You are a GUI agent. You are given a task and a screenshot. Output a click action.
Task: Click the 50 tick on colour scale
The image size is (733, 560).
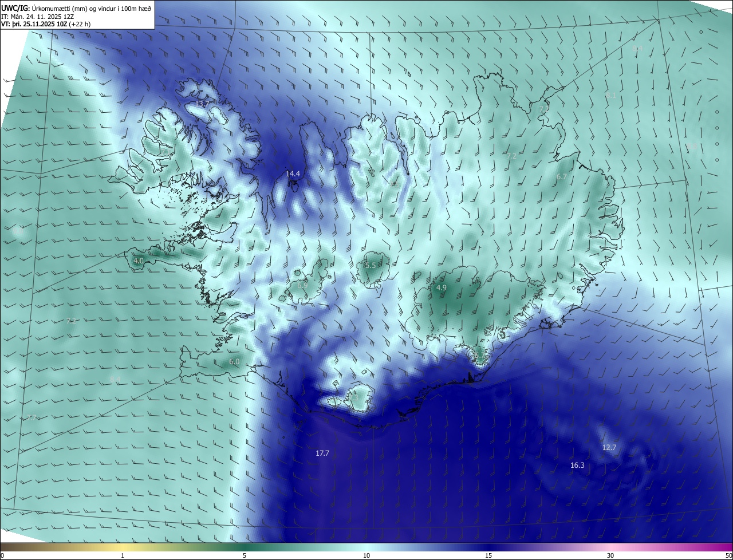[728, 555]
